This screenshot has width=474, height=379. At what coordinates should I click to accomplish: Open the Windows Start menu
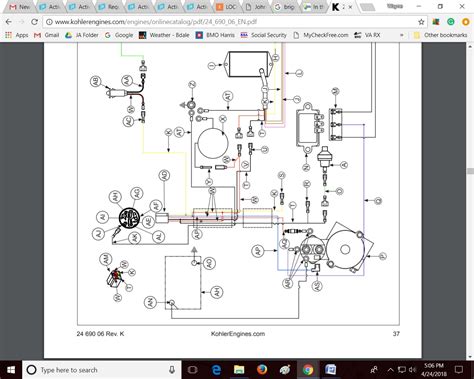(11, 370)
